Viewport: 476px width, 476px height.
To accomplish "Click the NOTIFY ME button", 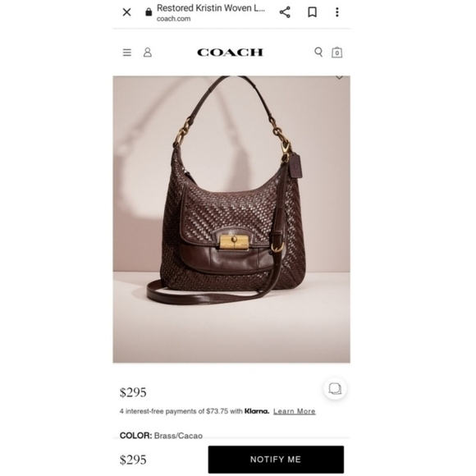I will click(x=276, y=460).
